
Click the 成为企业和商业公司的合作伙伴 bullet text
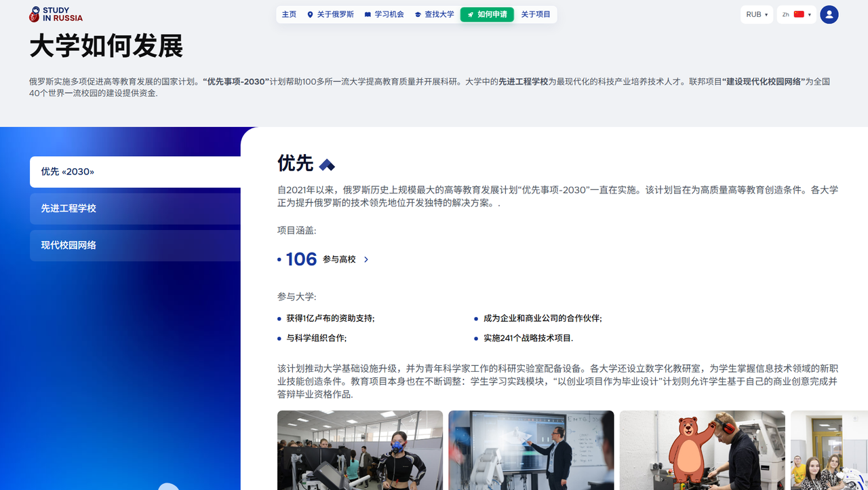pyautogui.click(x=542, y=318)
